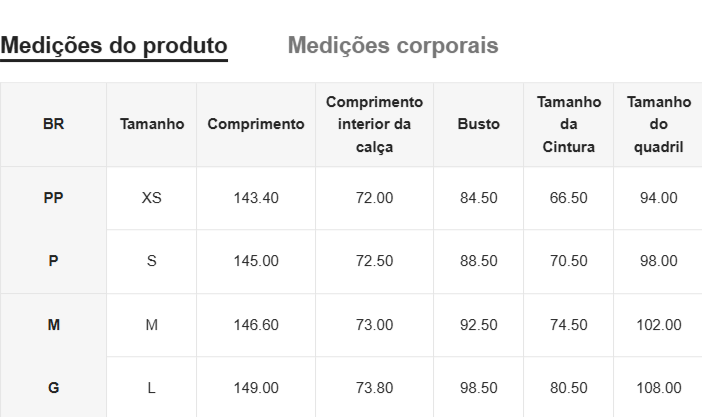The height and width of the screenshot is (417, 702).
Task: Select the P size row label
Action: click(54, 261)
